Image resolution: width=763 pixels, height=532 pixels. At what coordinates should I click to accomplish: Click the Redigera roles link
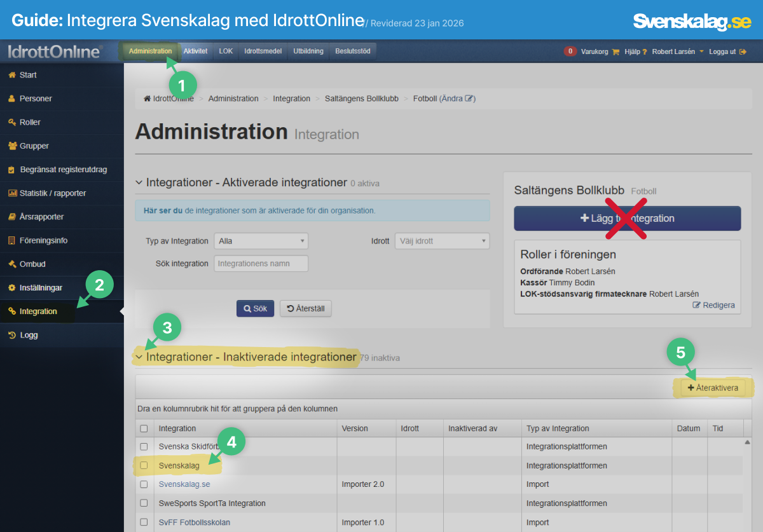point(713,305)
